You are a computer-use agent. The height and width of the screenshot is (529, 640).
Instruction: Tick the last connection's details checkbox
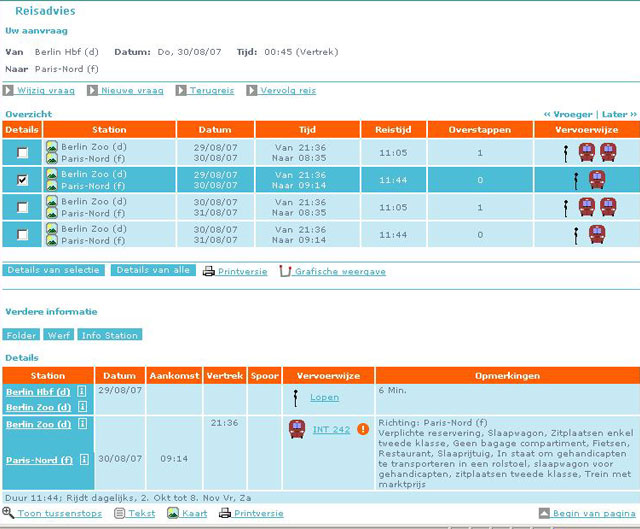click(22, 235)
